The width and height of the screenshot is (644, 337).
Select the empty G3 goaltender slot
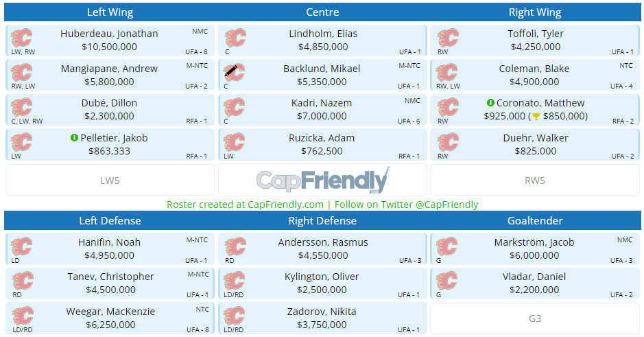[x=535, y=318]
